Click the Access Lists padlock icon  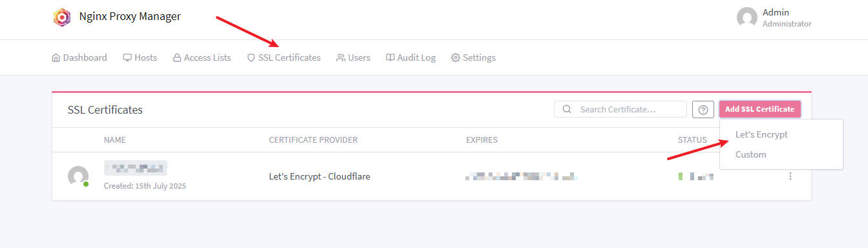[x=177, y=57]
